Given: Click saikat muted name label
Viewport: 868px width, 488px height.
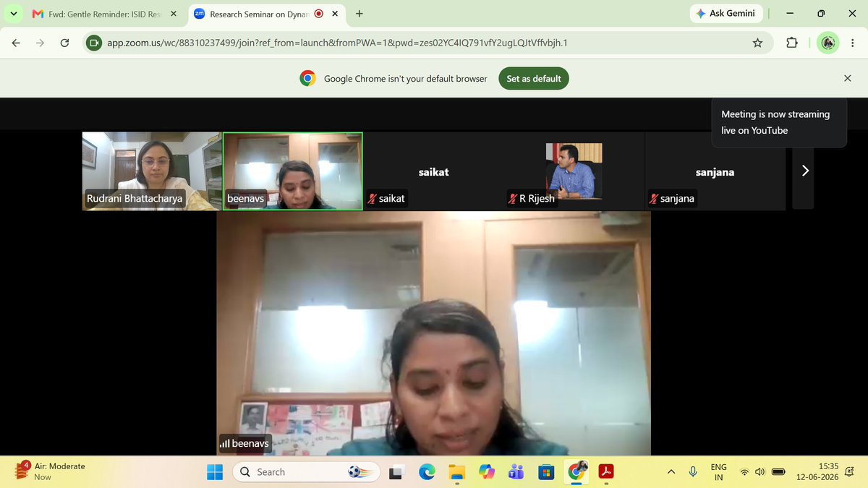Looking at the screenshot, I should click(386, 198).
